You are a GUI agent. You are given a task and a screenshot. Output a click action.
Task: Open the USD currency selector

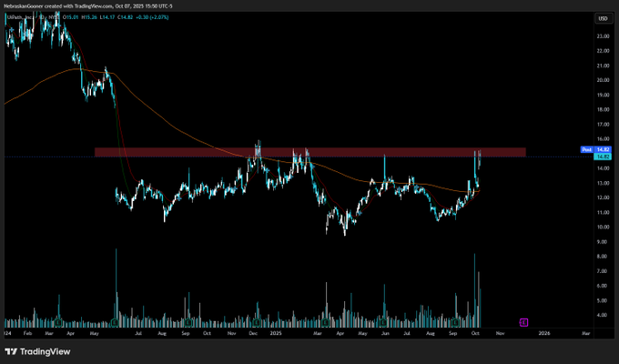603,18
